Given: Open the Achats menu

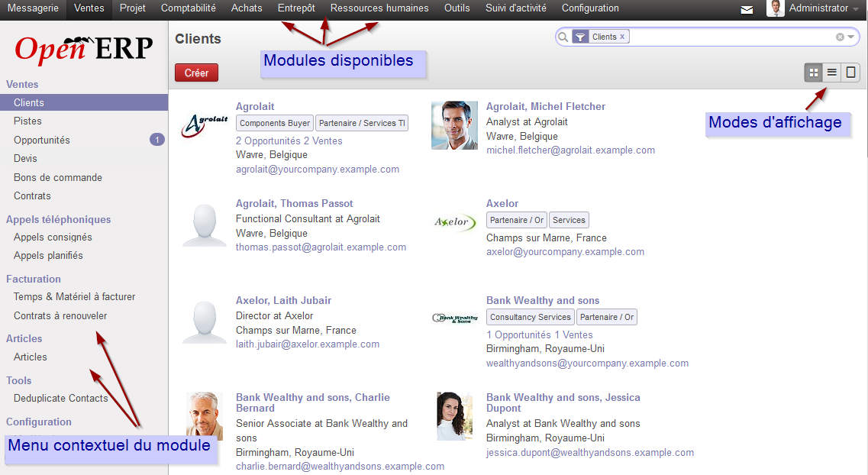Looking at the screenshot, I should point(247,8).
